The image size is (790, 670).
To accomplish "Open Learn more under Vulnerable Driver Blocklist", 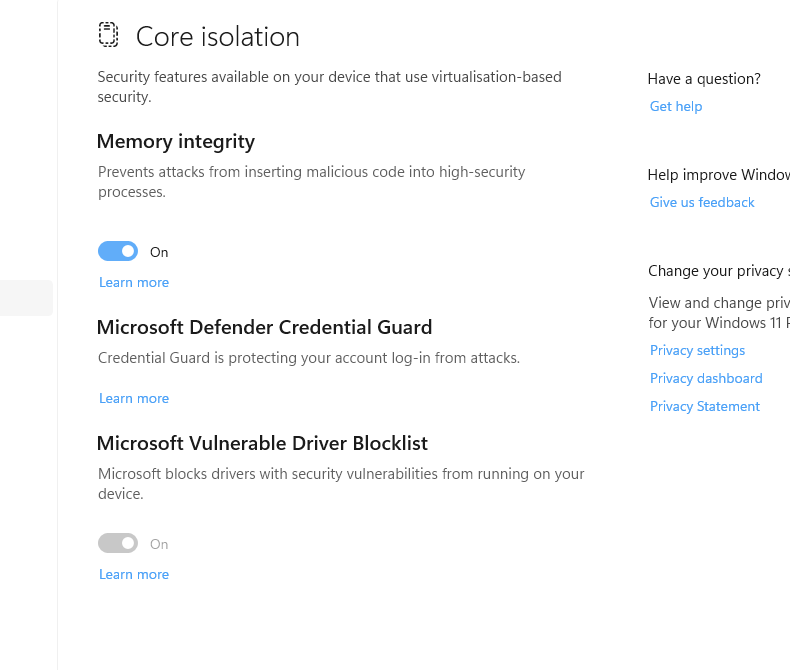I will [134, 575].
